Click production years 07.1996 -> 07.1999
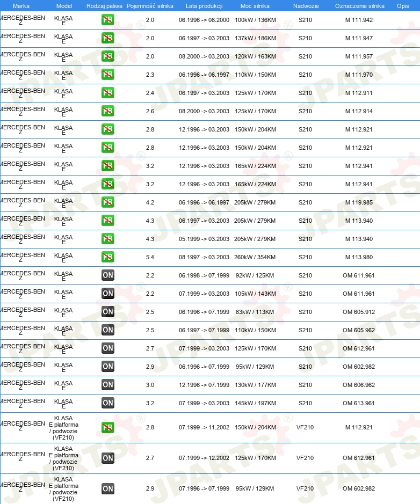Viewport: 420px width, 504px height. click(x=204, y=488)
